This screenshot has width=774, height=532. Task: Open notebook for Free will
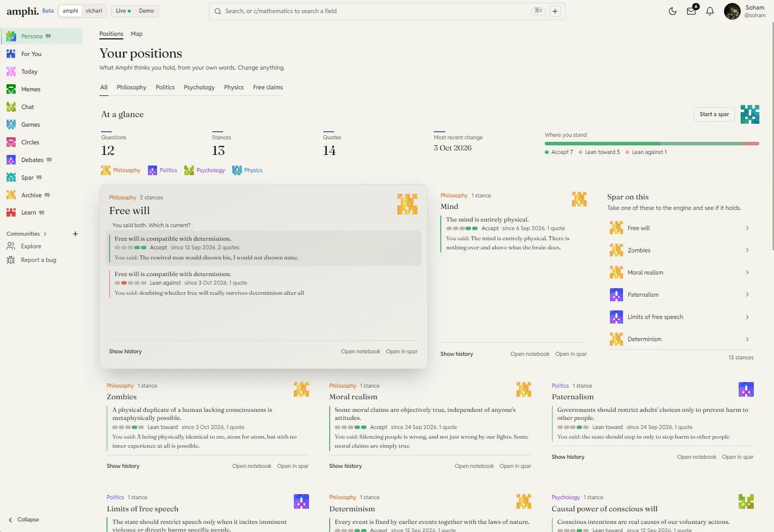[360, 351]
